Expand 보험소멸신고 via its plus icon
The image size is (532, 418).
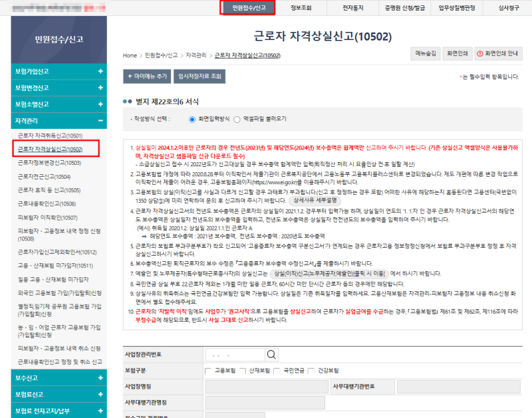100,104
